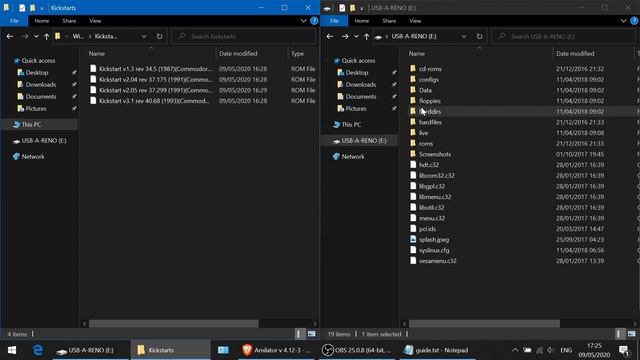This screenshot has width=640, height=360.
Task: Open View tab in Kickstarts window
Action: [x=95, y=21]
